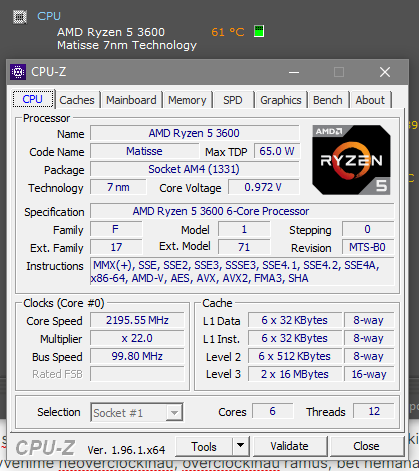Click the Level 2 6 x 512 KBytes value

pos(295,356)
